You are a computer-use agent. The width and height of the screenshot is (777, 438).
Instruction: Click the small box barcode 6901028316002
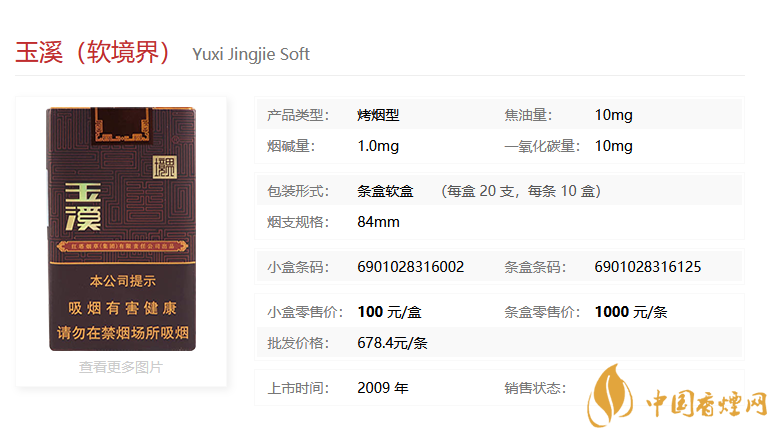click(411, 267)
